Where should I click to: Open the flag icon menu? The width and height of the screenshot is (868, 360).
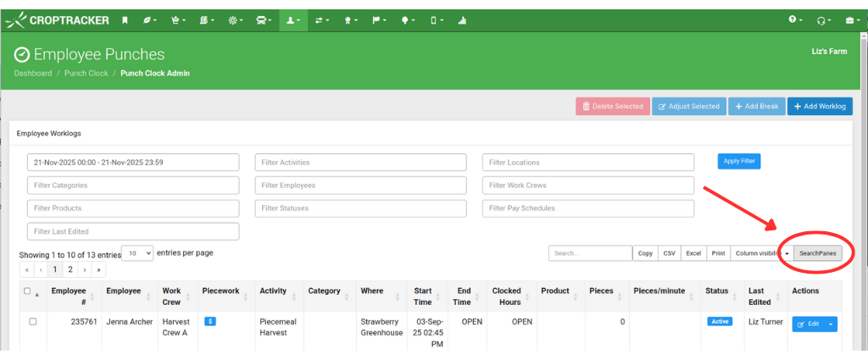tap(378, 19)
